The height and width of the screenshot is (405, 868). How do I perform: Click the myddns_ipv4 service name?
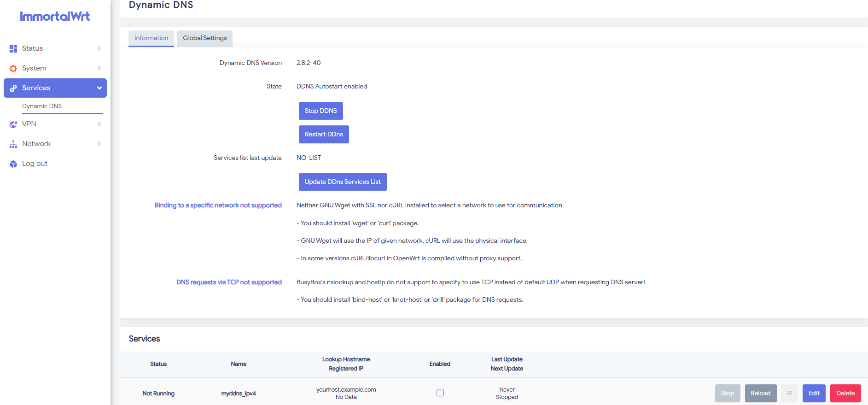[239, 393]
